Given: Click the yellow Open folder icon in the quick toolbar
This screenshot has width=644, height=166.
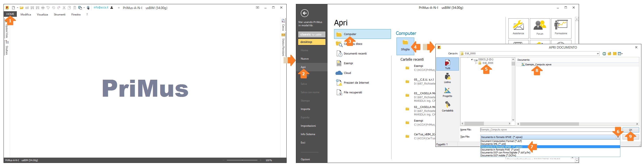Looking at the screenshot, I should [22, 8].
